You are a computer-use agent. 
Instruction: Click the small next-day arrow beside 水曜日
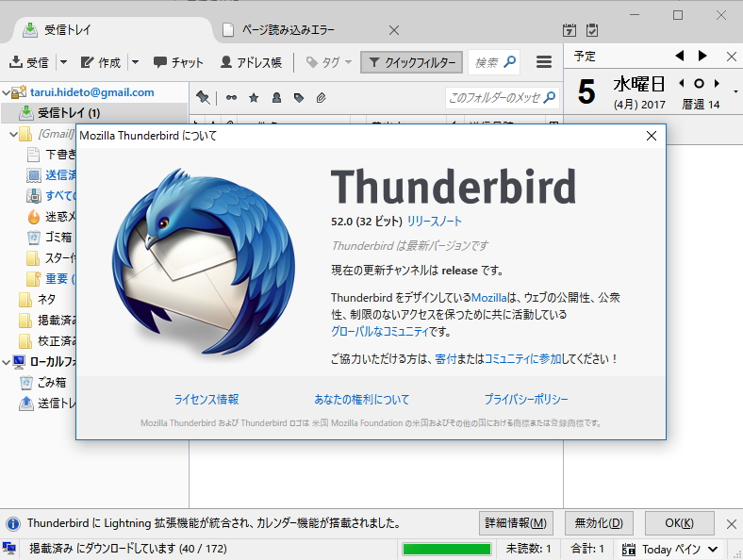click(x=717, y=83)
